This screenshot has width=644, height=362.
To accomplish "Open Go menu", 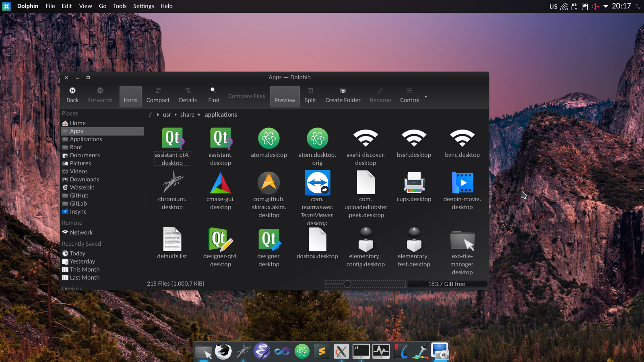I will point(103,6).
